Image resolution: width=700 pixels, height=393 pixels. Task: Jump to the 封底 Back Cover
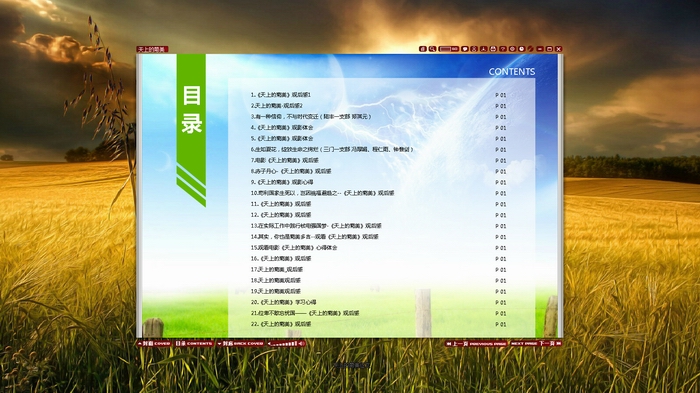point(241,343)
